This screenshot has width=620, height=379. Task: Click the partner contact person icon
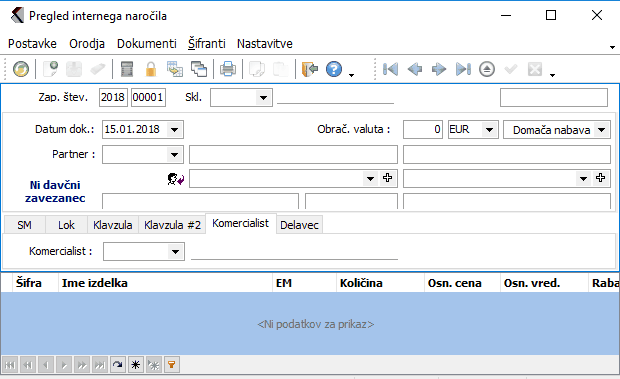pyautogui.click(x=176, y=179)
